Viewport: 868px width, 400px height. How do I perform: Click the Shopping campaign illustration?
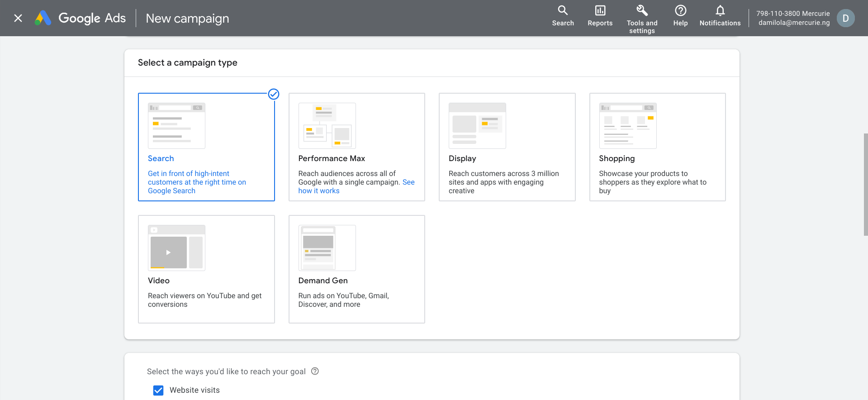point(628,126)
